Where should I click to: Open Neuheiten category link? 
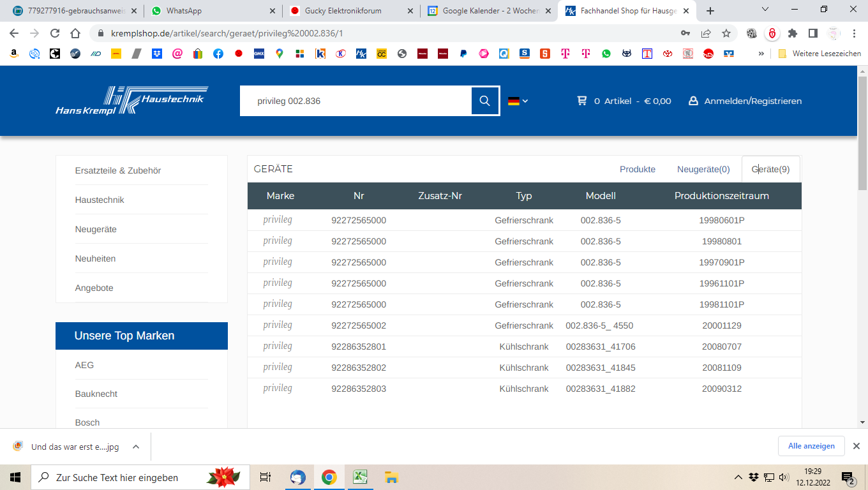(95, 258)
